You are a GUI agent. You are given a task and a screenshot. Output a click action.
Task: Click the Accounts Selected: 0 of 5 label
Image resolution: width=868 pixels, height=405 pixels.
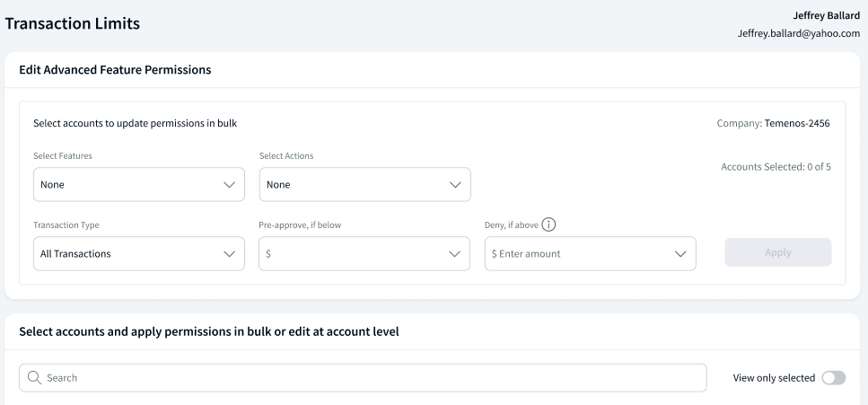coord(776,167)
